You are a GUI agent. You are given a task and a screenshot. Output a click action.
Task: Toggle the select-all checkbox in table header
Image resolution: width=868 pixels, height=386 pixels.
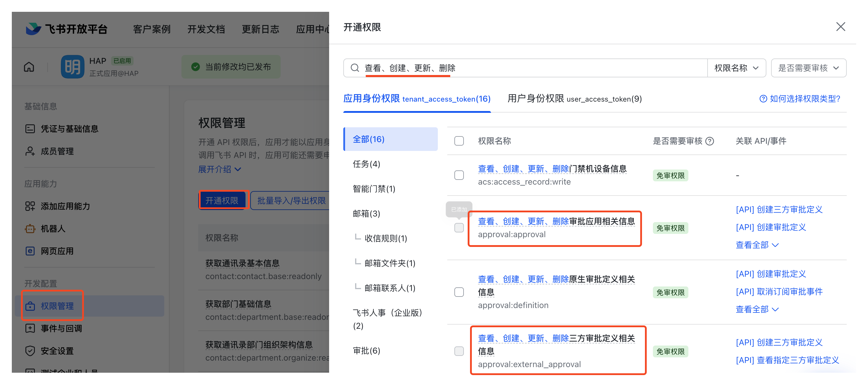[x=459, y=141]
